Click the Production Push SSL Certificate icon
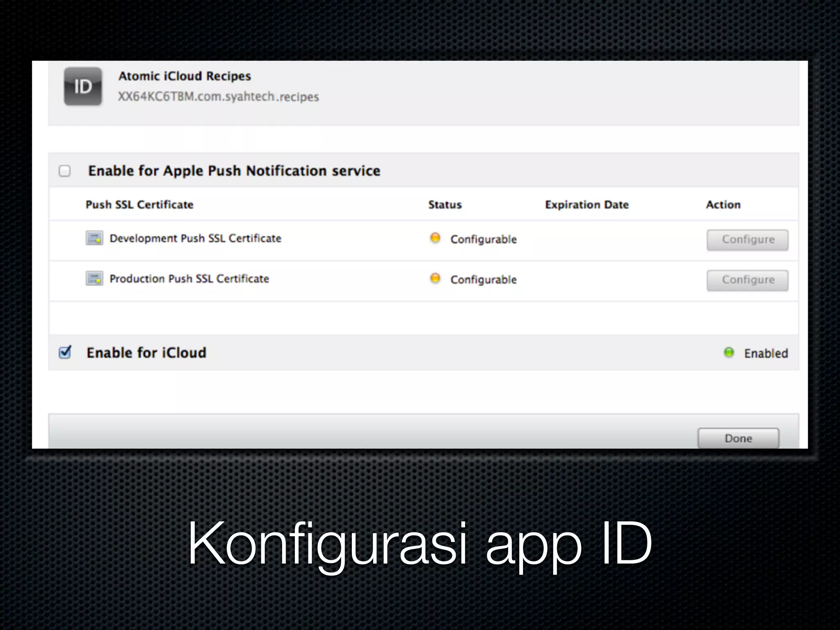Screen dimensions: 840x630 (x=94, y=278)
